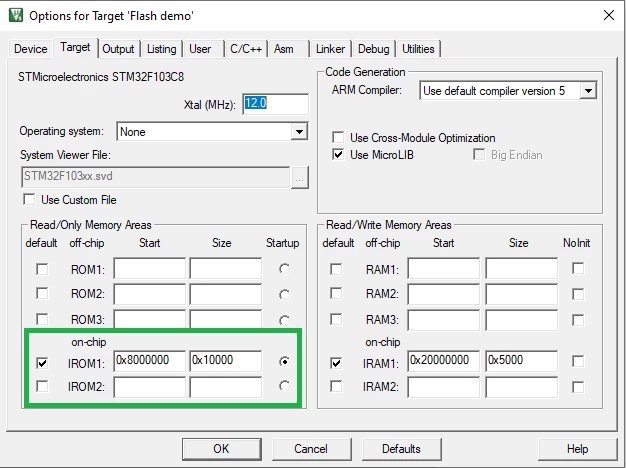Check the ROM1 default checkbox
This screenshot has height=468, width=626.
pyautogui.click(x=42, y=269)
